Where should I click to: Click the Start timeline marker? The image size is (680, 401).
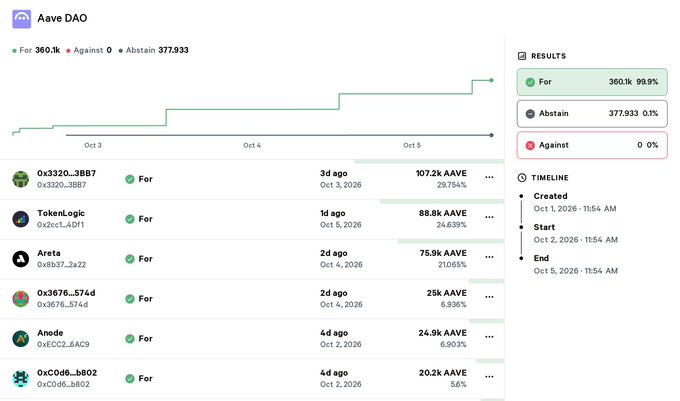[521, 227]
